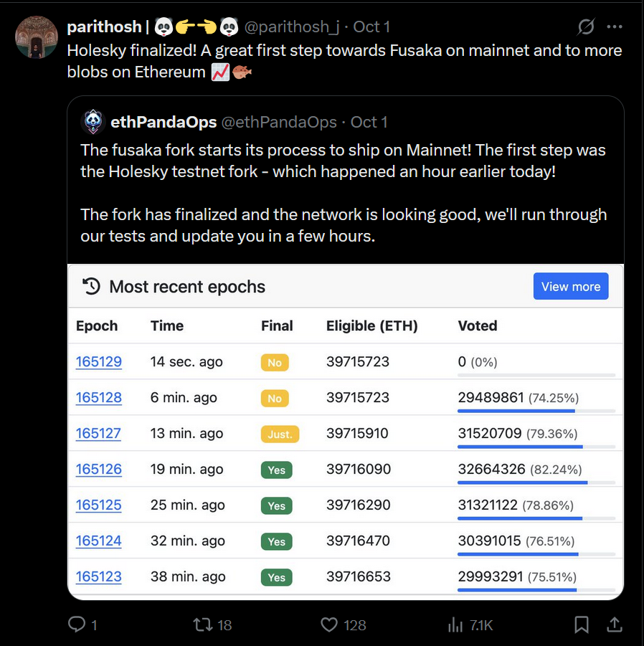The width and height of the screenshot is (644, 646).
Task: Click the Oct 1 timestamp of parithosh's tweet
Action: pos(371,27)
